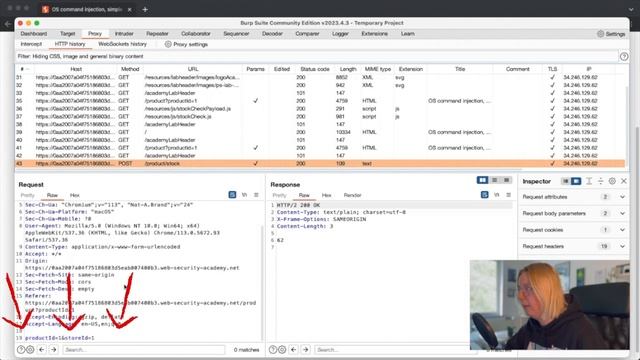Select history row 43 POST /product/stock
This screenshot has width=640, height=360.
click(x=320, y=163)
